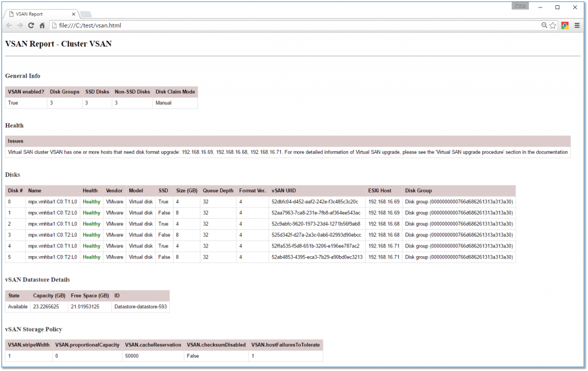Click the colored extension icon in toolbar

tap(565, 25)
